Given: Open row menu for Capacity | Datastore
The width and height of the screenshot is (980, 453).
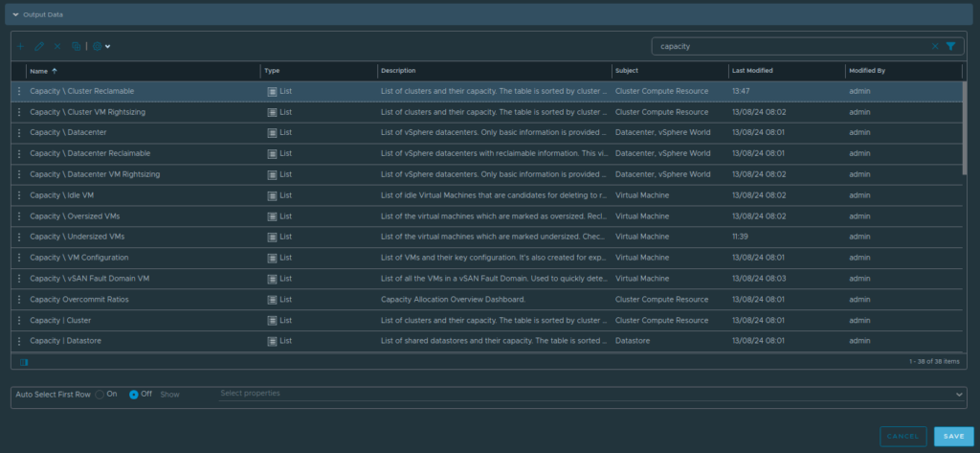Looking at the screenshot, I should [19, 341].
